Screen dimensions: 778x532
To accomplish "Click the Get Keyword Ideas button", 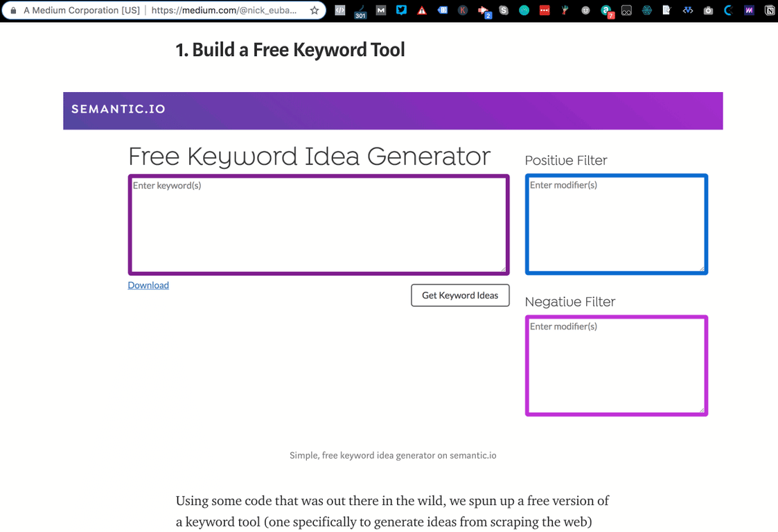I will pos(460,295).
